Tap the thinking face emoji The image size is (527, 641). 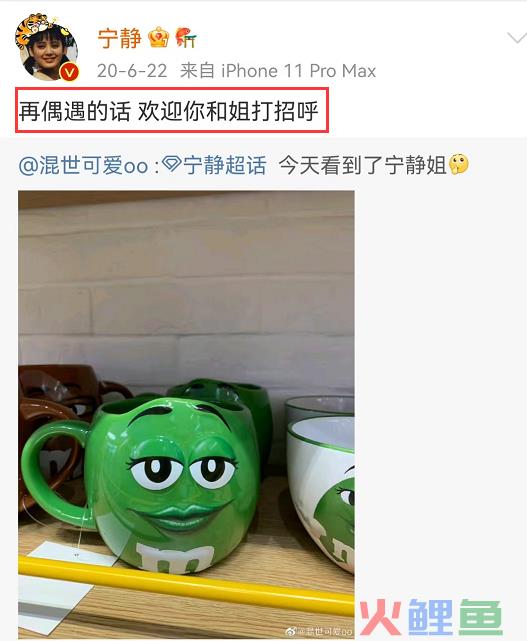coord(458,164)
